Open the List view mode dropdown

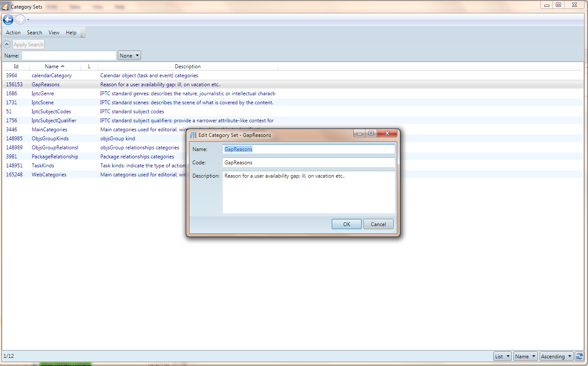point(502,356)
